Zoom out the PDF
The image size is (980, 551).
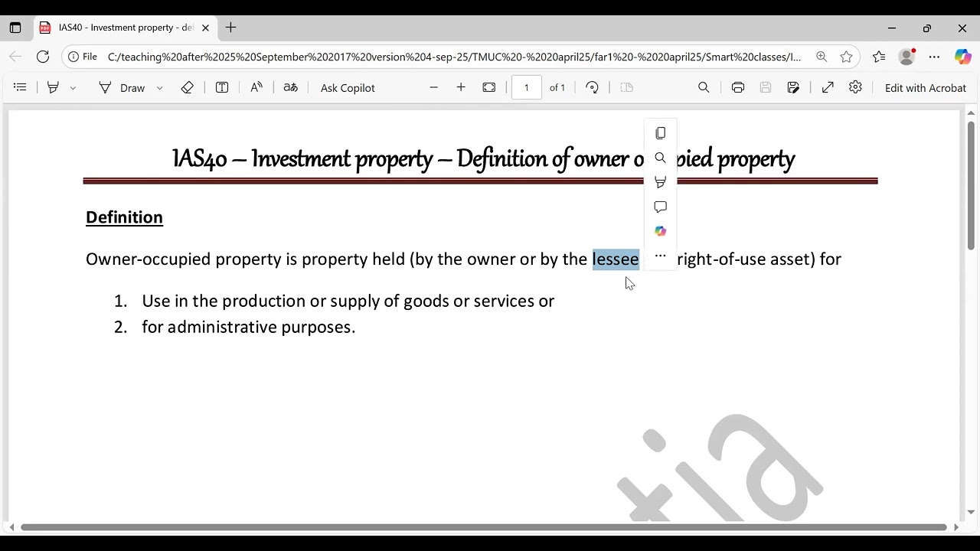click(x=434, y=87)
